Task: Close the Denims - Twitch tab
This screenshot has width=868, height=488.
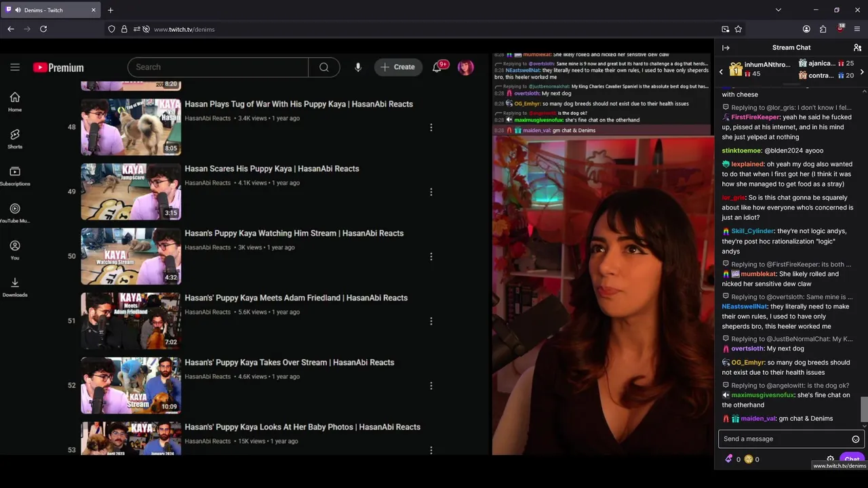Action: (x=94, y=10)
